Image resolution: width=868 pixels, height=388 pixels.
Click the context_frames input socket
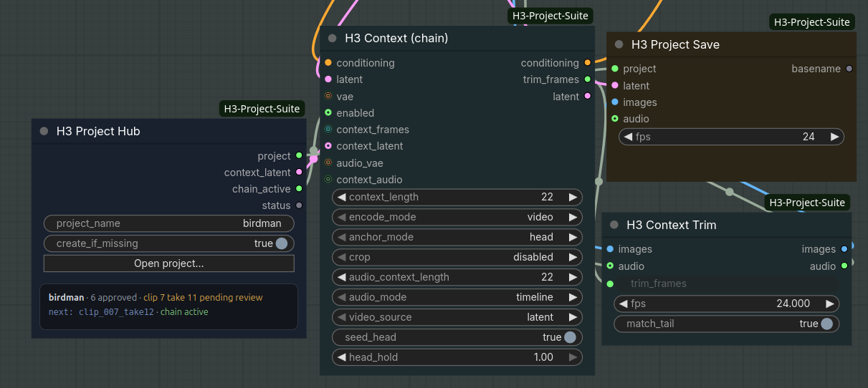click(x=328, y=130)
